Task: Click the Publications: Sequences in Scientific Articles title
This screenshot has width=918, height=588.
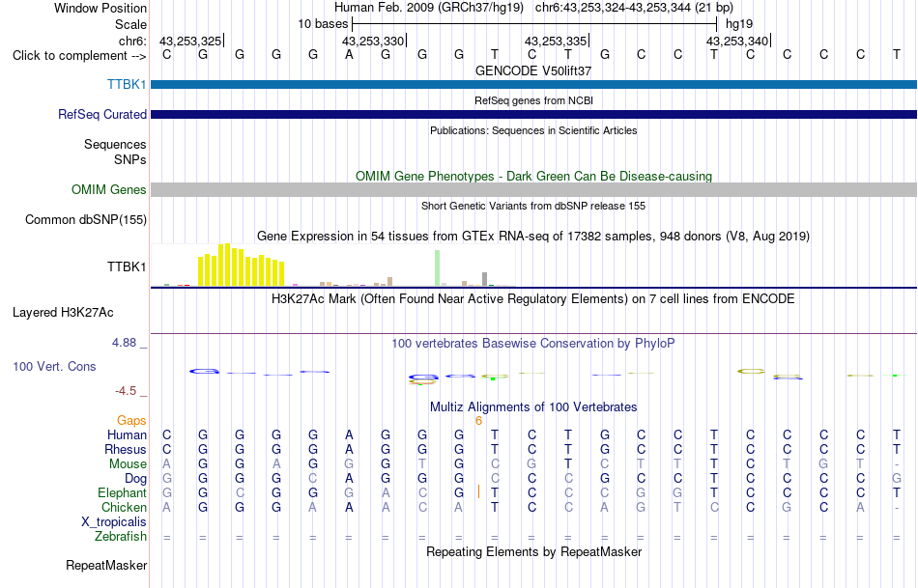Action: pyautogui.click(x=533, y=130)
